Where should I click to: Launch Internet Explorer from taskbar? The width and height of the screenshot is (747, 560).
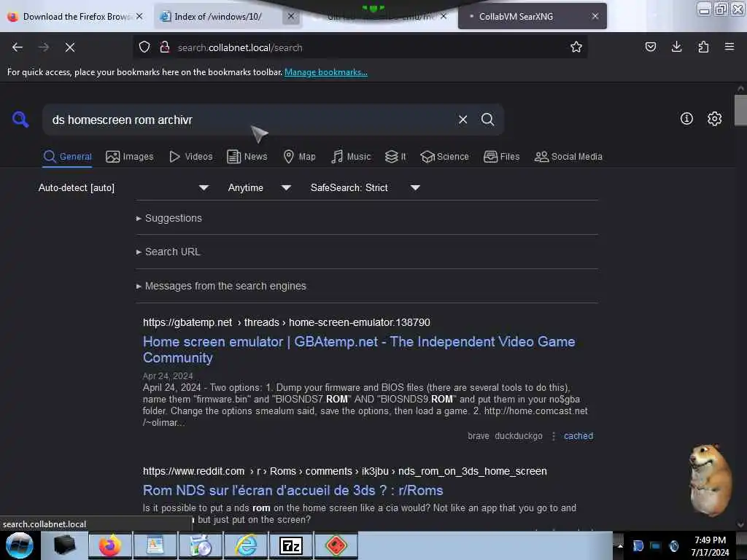click(x=247, y=545)
